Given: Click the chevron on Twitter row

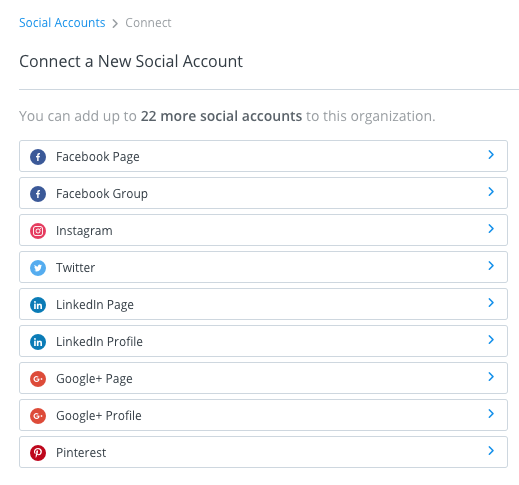Looking at the screenshot, I should coord(491,266).
